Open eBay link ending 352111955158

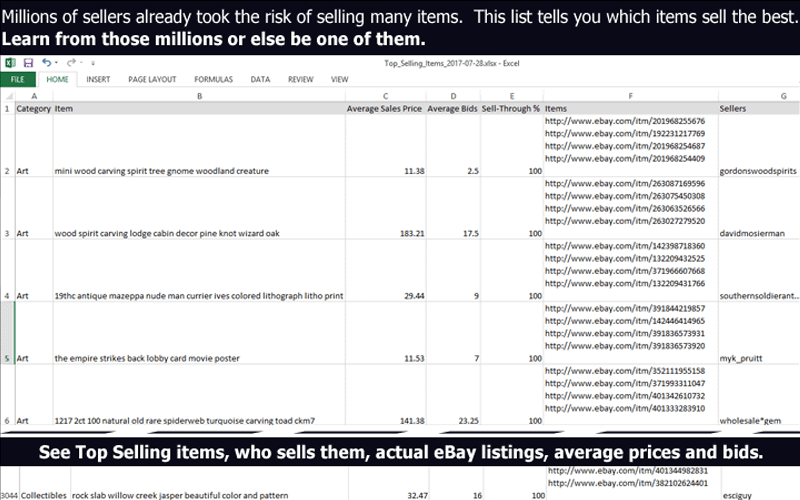pos(625,371)
